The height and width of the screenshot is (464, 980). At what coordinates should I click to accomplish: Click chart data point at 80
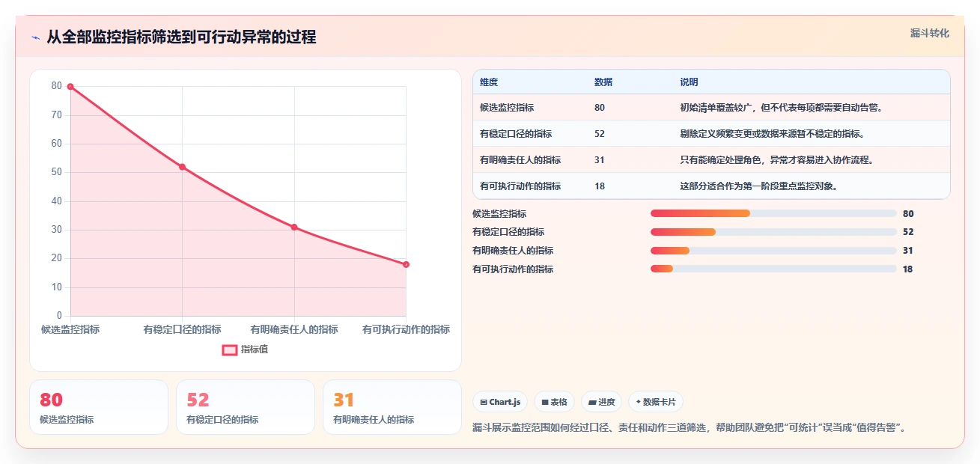(x=70, y=87)
